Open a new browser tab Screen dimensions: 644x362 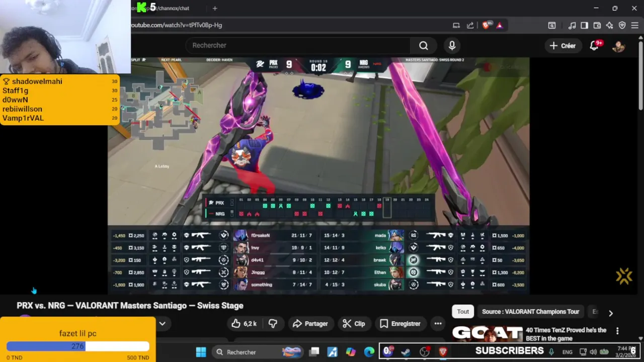pyautogui.click(x=215, y=8)
